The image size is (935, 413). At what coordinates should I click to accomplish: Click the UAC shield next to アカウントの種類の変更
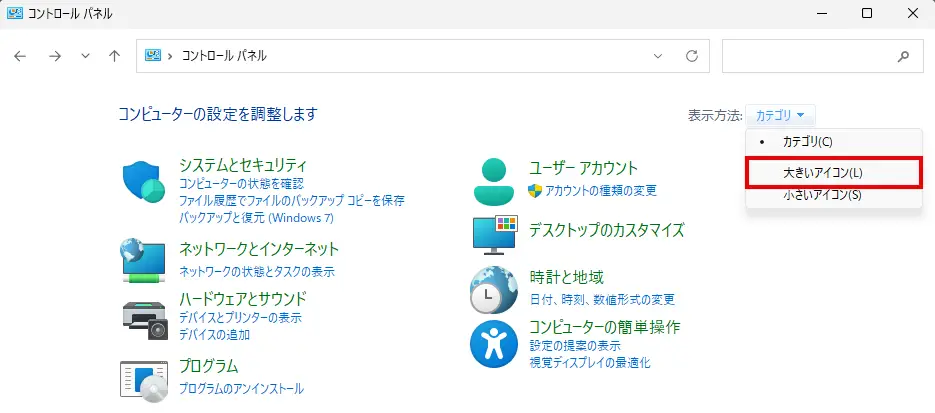tap(535, 191)
